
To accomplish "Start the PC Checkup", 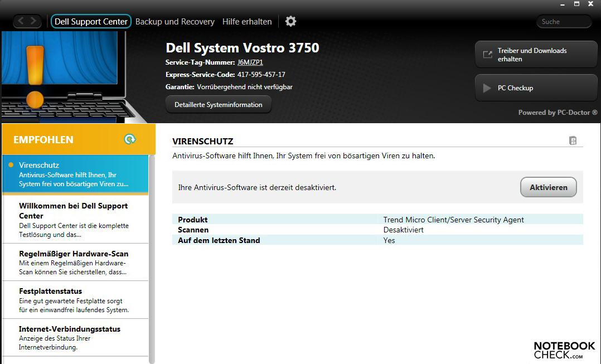I will point(536,88).
